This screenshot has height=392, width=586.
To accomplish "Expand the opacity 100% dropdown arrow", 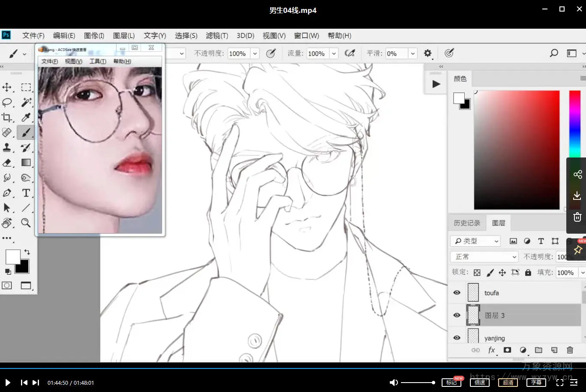I will (255, 53).
